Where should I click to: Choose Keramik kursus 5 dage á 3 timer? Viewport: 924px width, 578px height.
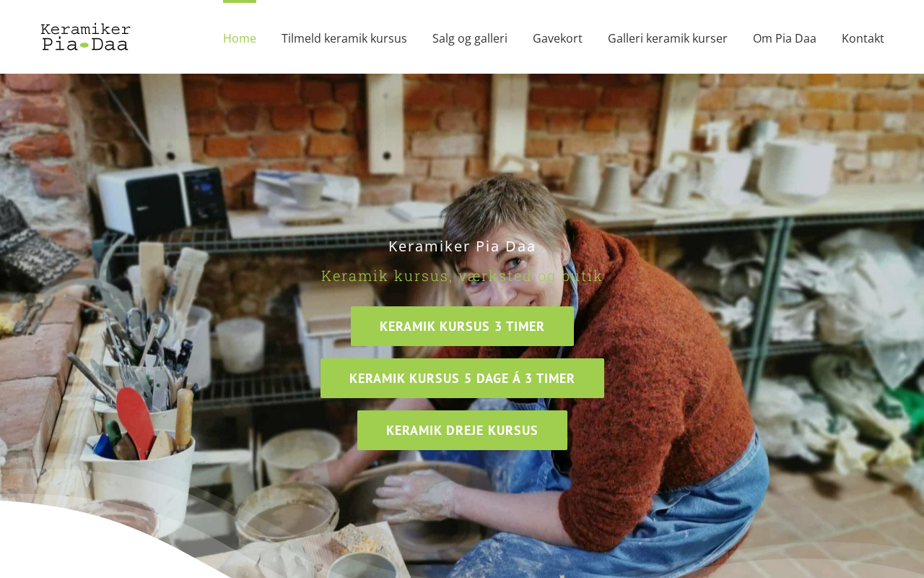(462, 378)
